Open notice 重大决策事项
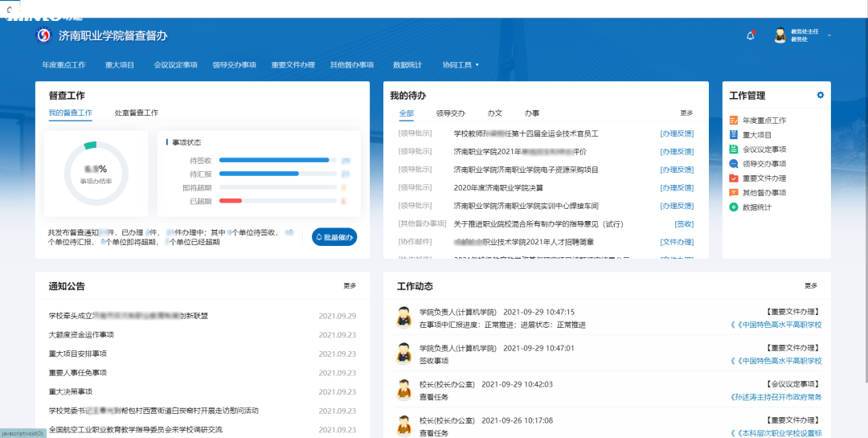The height and width of the screenshot is (438, 868). 70,391
